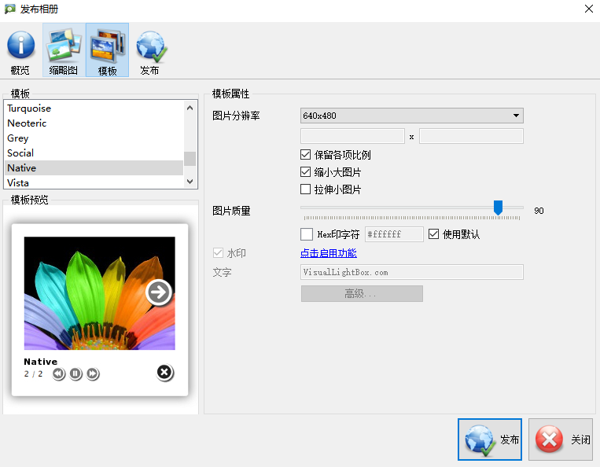This screenshot has width=600, height=467.
Task: Enable the 保留各项比例 checkbox
Action: tap(306, 155)
